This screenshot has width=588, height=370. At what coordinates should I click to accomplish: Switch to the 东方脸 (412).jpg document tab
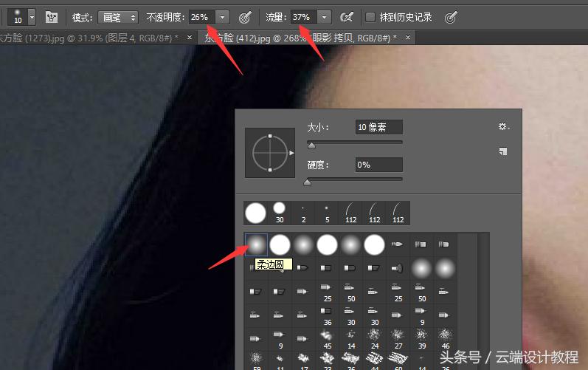coord(301,38)
